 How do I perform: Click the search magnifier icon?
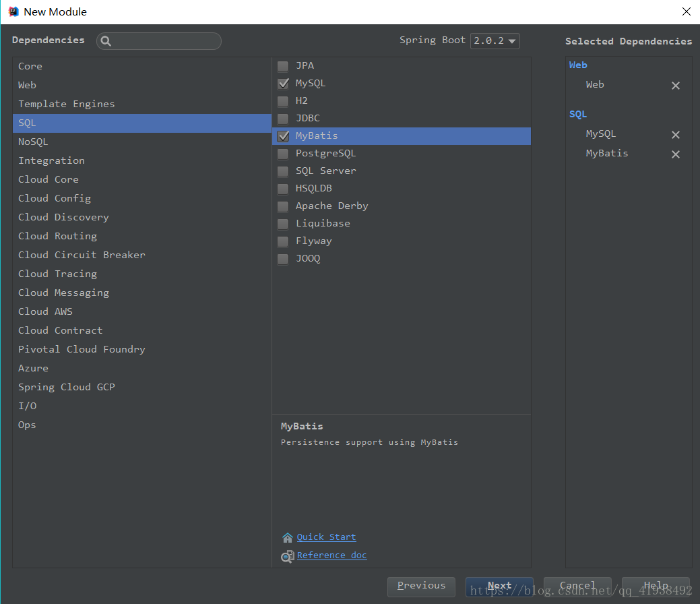pos(106,41)
